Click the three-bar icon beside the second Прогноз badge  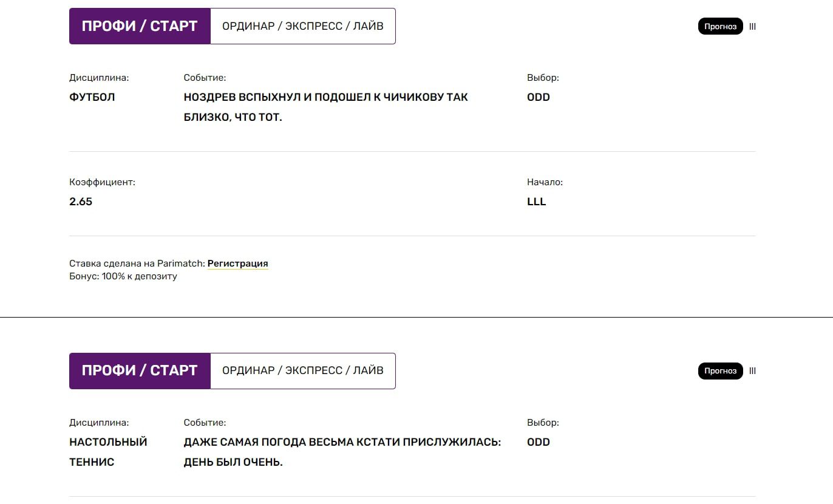[752, 371]
